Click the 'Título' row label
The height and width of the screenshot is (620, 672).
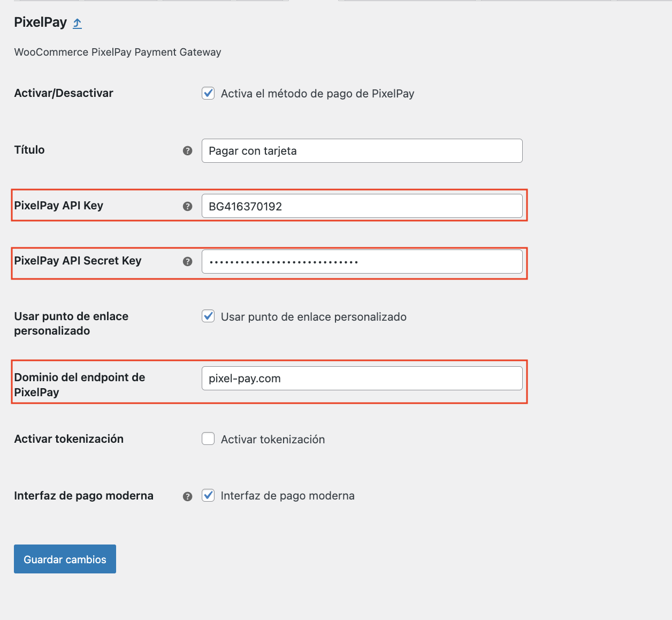pos(29,150)
